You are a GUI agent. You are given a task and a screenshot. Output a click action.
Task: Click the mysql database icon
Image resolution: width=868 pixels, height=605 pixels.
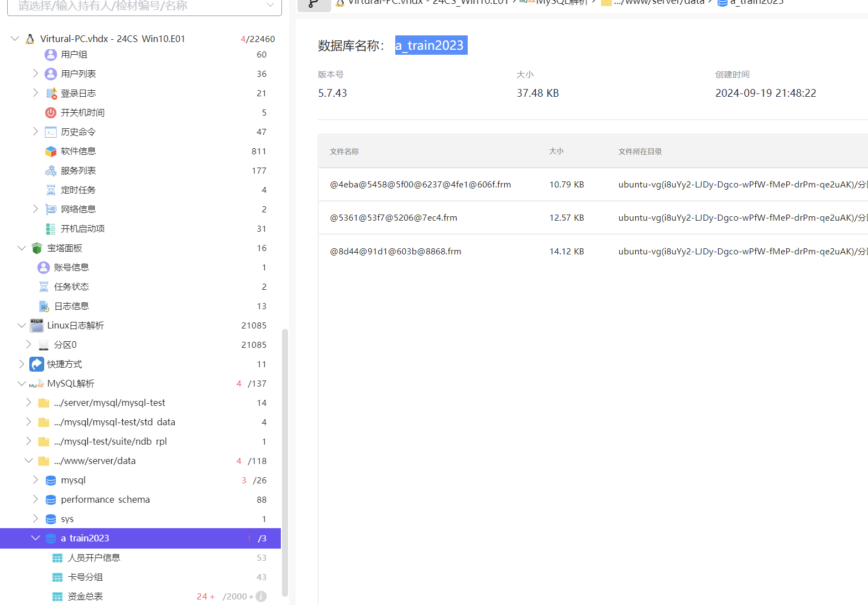point(51,481)
